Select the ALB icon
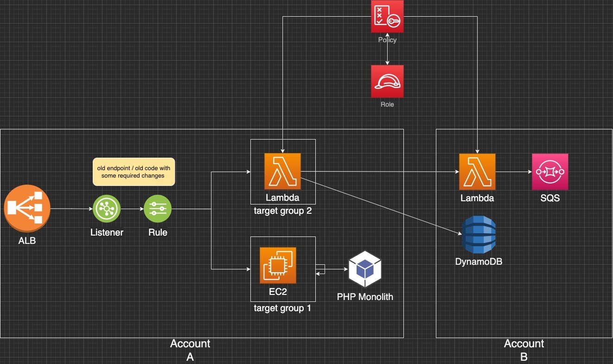This screenshot has height=364, width=613. pos(27,208)
